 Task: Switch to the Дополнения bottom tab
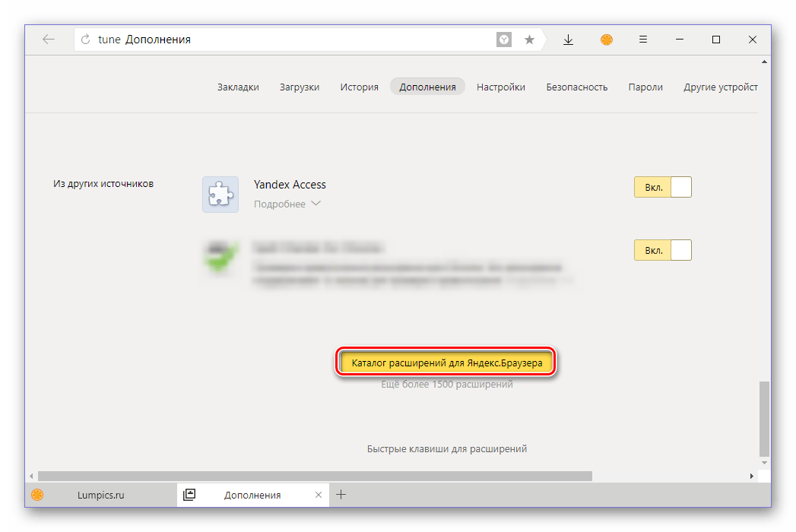point(253,495)
